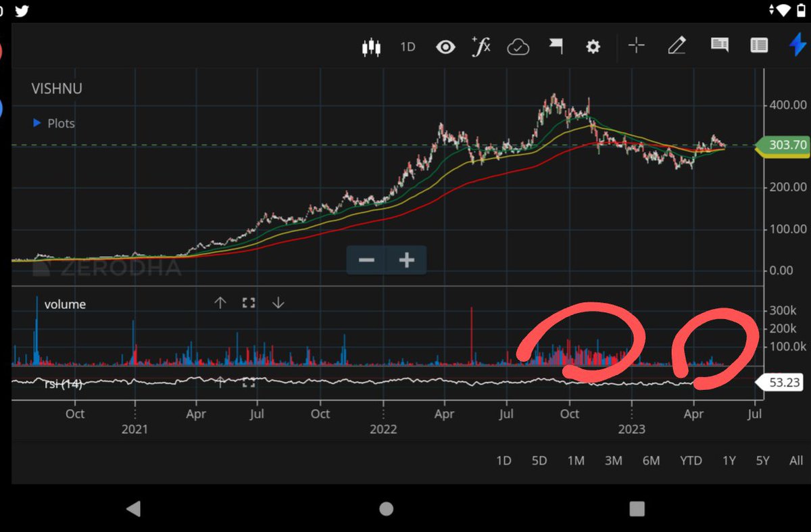Image resolution: width=811 pixels, height=532 pixels.
Task: Zoom in with the plus button
Action: [405, 260]
